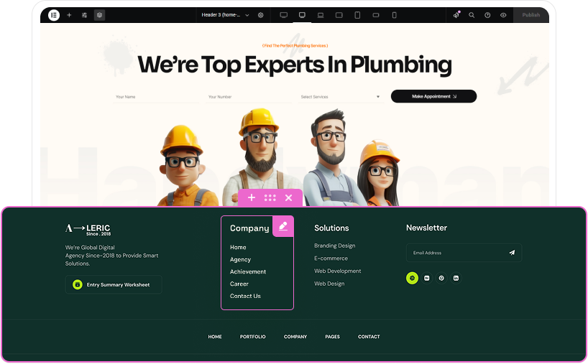Open the Finder search icon
Image resolution: width=588 pixels, height=364 pixels.
tap(472, 14)
